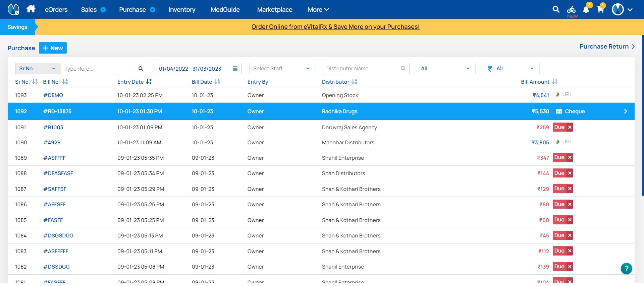Click the Entry By column header
This screenshot has height=286, width=644.
258,82
